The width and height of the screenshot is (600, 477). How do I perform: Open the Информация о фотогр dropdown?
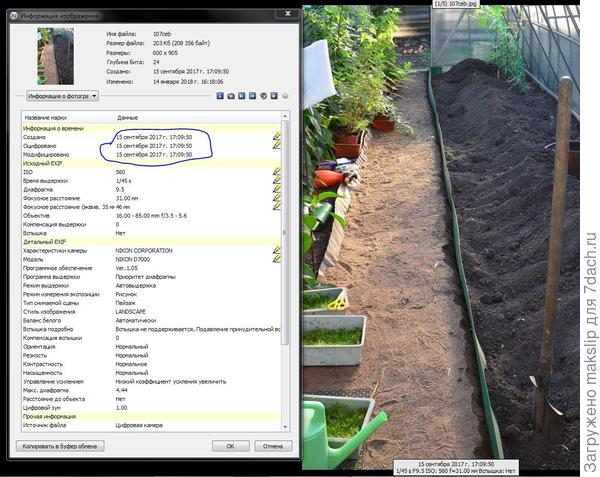point(61,96)
